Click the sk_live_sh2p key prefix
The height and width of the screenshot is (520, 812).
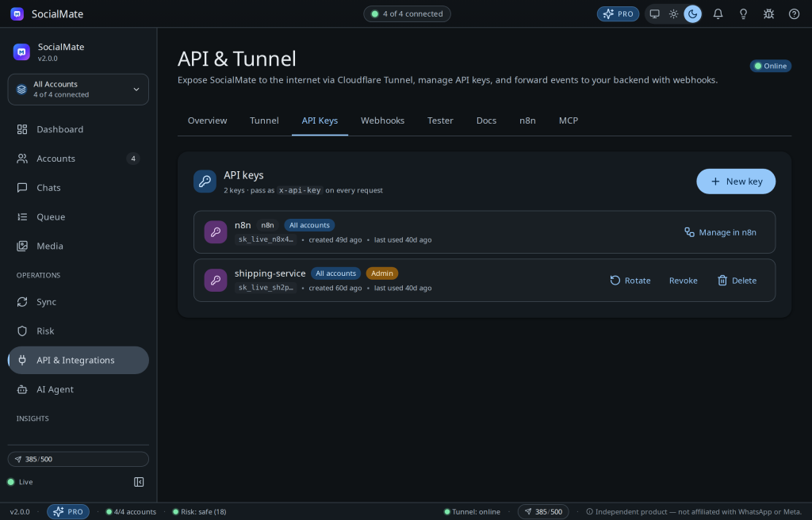click(x=266, y=288)
